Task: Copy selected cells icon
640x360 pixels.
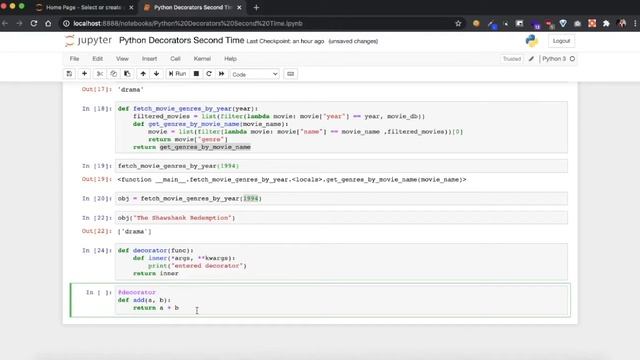Action: 113,74
